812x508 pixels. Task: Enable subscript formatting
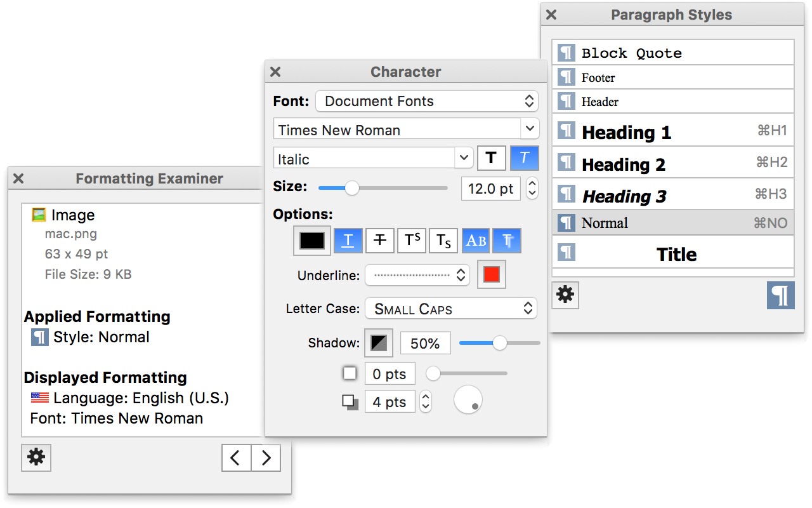coord(443,241)
